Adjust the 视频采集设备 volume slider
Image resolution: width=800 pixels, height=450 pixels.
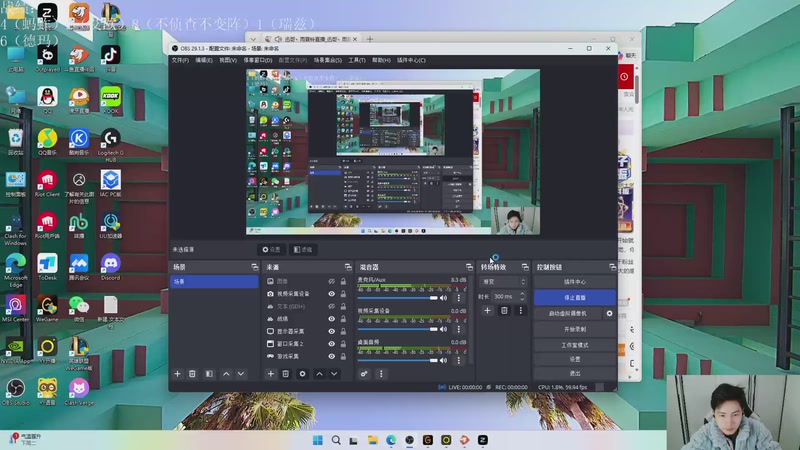397,329
